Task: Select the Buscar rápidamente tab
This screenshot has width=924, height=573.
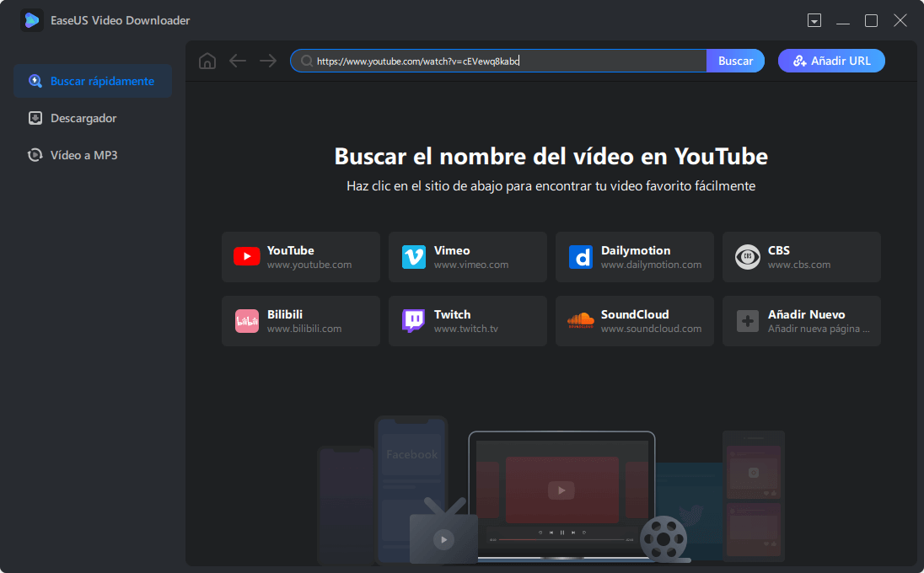Action: click(93, 81)
